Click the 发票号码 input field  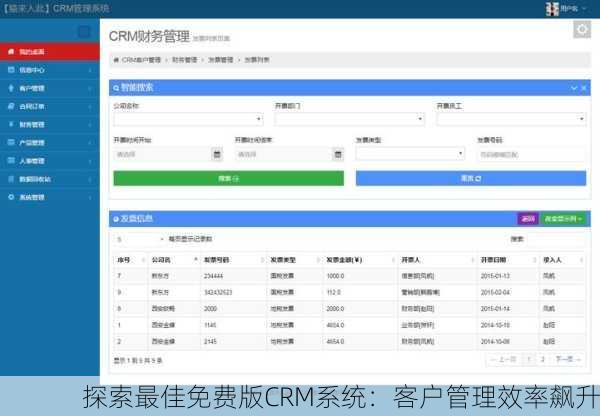pos(531,155)
